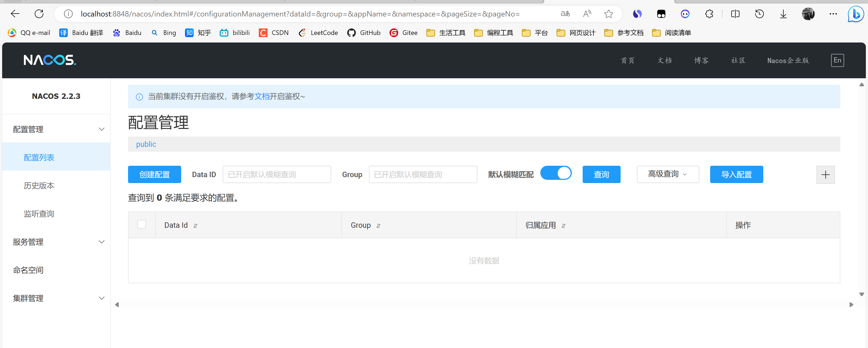The image size is (868, 348).
Task: Click the Data ID search input field
Action: [x=276, y=174]
